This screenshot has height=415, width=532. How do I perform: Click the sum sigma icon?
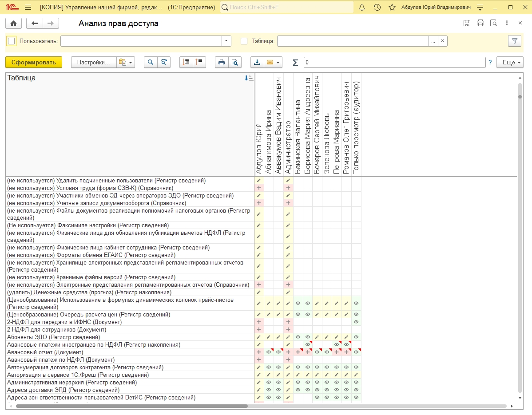295,63
